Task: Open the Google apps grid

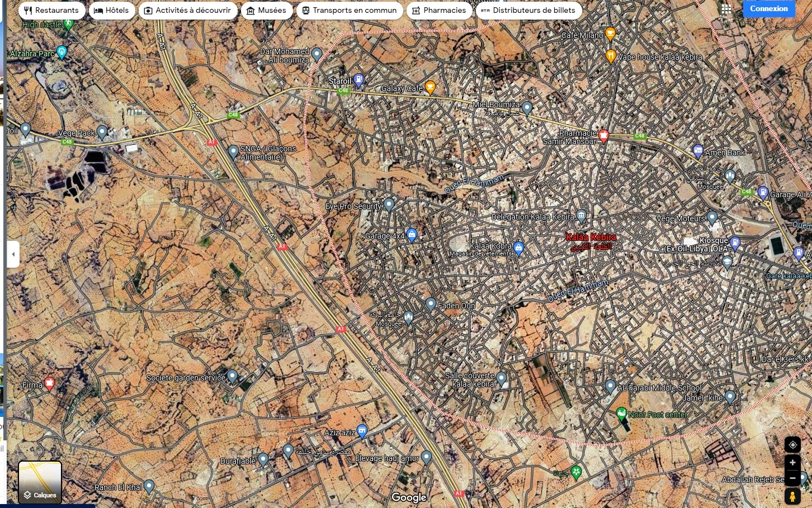Action: coord(726,9)
